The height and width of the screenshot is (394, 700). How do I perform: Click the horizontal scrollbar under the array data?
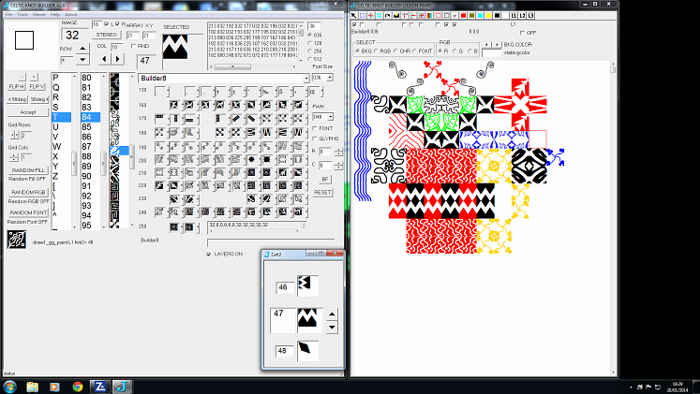tap(253, 66)
